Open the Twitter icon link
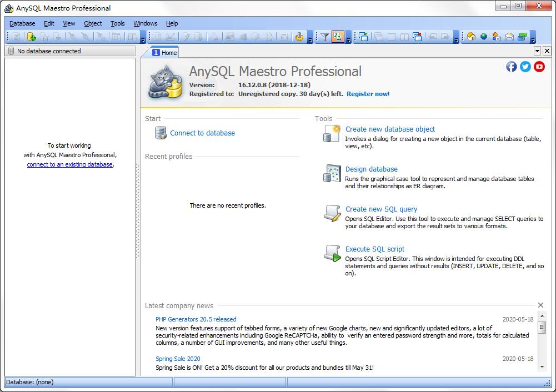The height and width of the screenshot is (392, 556). [525, 67]
